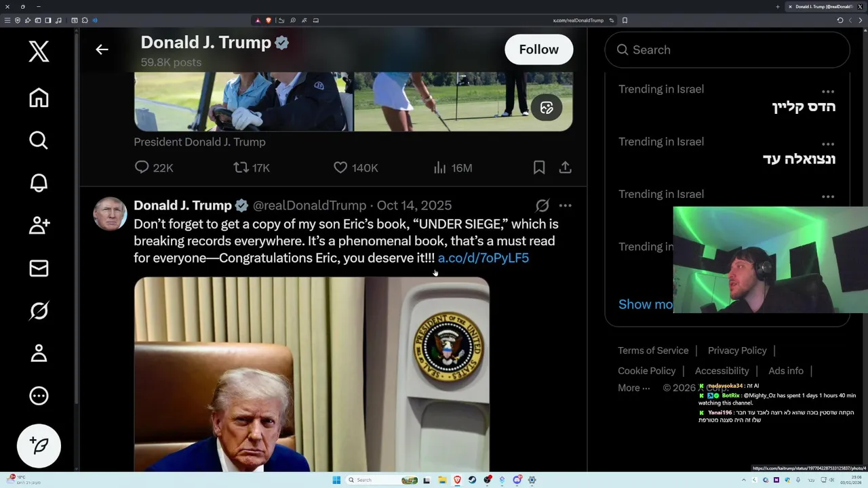Click the Windows taskbar Search box
868x488 pixels.
tap(383, 480)
